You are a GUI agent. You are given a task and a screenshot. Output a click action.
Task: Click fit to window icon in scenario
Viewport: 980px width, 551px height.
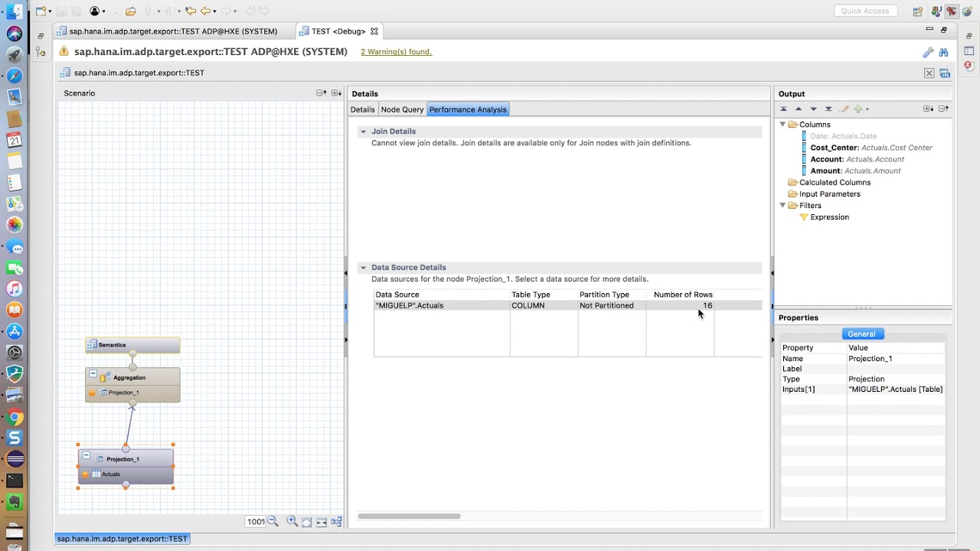point(306,522)
